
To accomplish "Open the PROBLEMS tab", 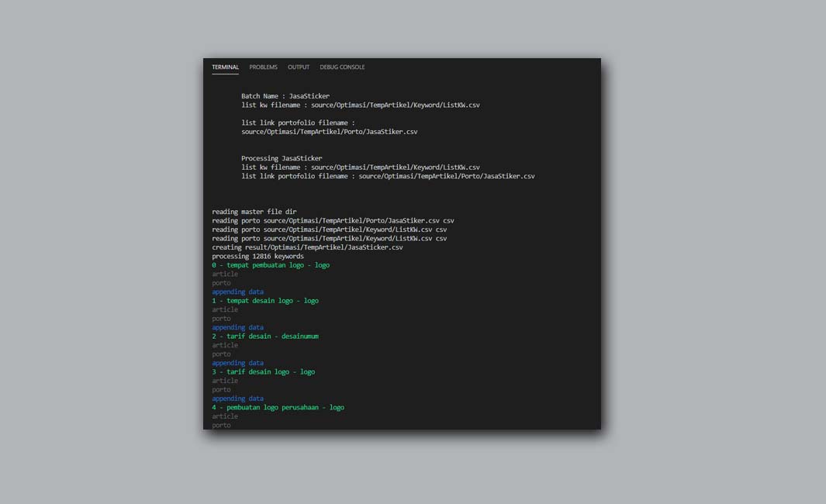I will [x=263, y=67].
